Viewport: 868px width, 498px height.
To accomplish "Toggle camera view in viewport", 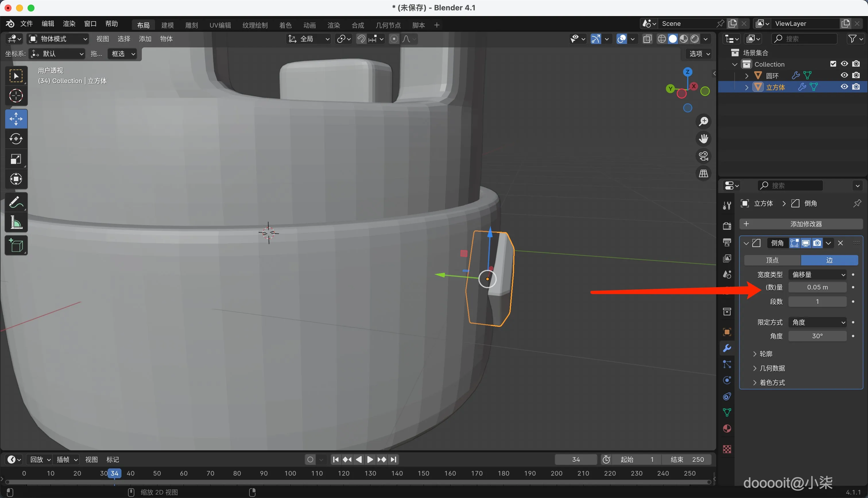I will (703, 156).
